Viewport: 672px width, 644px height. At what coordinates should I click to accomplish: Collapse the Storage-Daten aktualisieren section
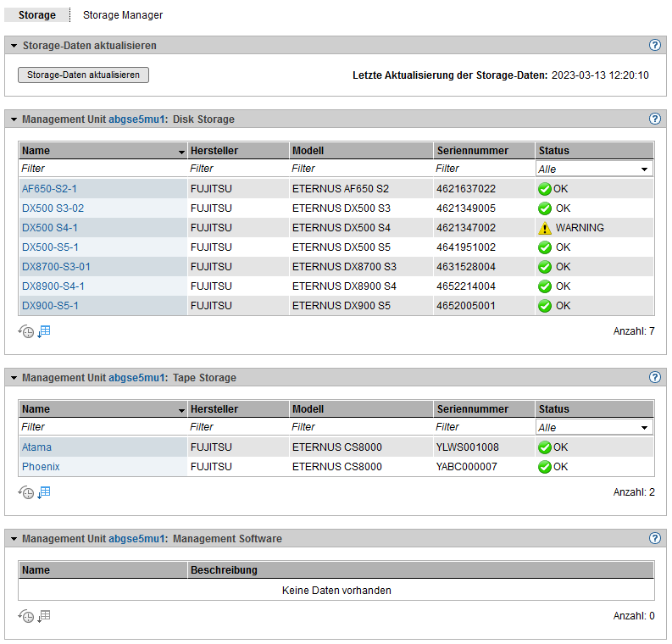[14, 46]
